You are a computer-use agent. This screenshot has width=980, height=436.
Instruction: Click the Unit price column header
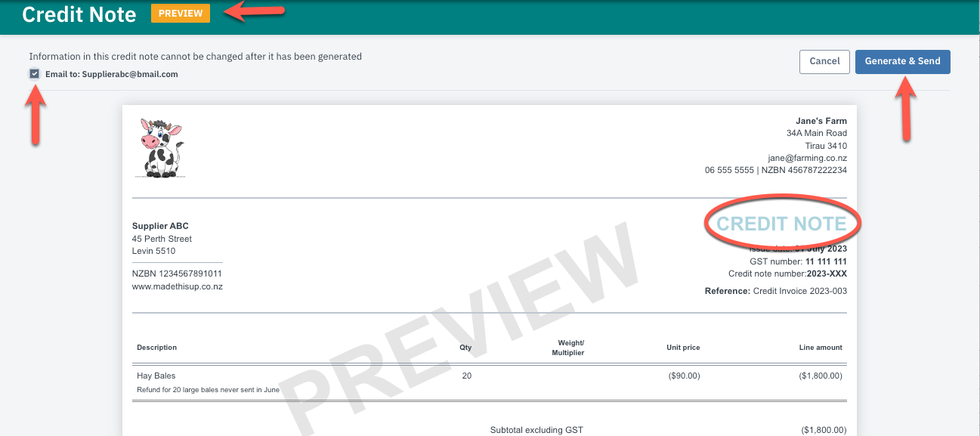coord(682,348)
